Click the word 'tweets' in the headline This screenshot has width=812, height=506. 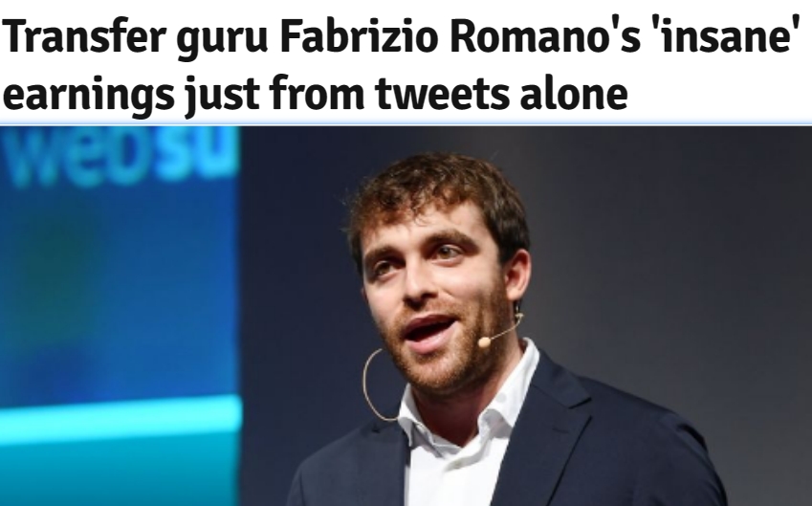[x=442, y=95]
